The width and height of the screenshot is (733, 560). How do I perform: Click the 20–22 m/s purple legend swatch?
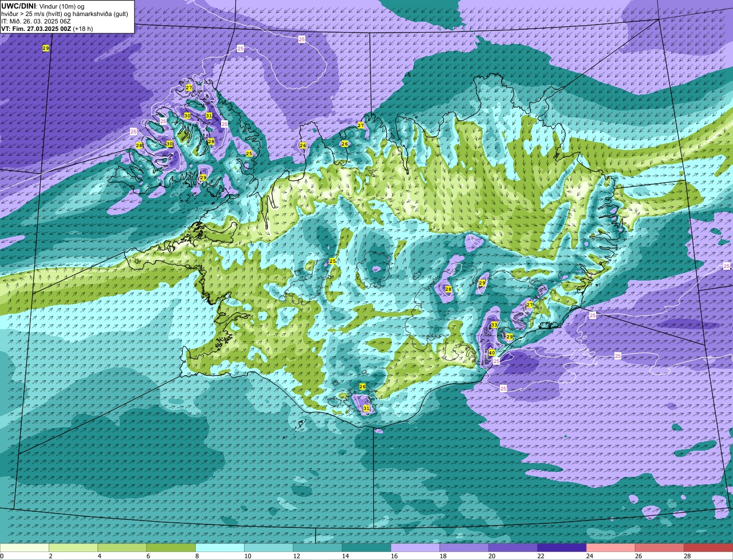[x=513, y=547]
